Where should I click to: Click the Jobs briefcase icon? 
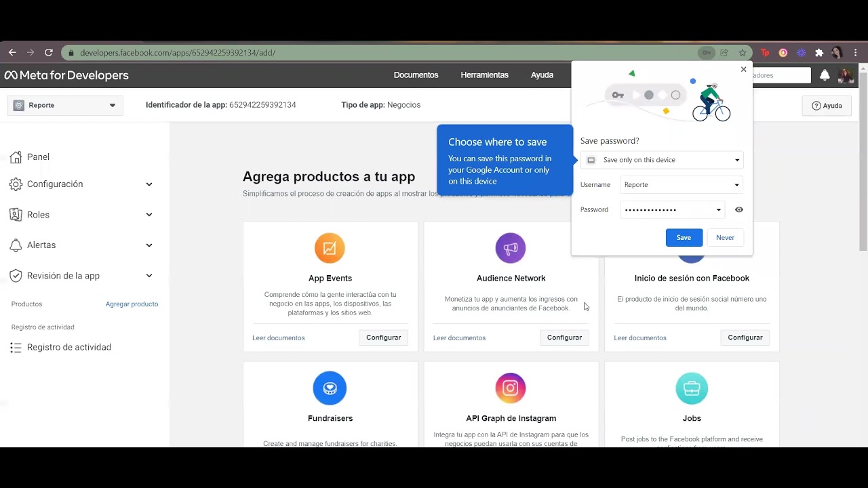pos(692,388)
